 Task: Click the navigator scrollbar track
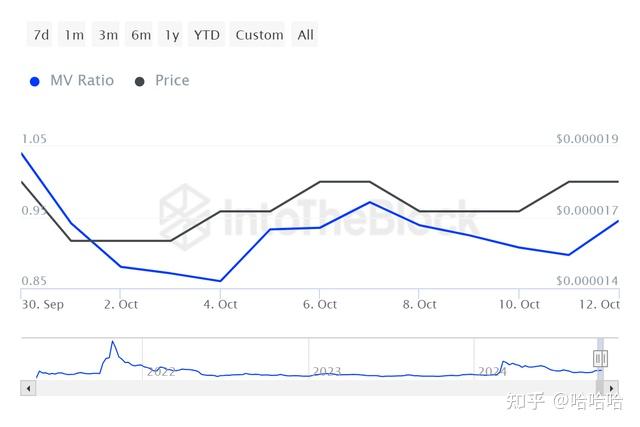[x=300, y=388]
